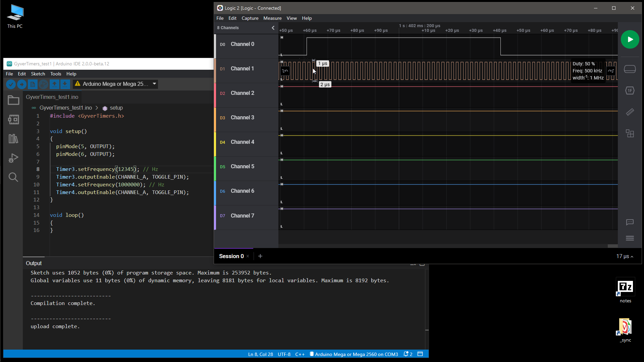Click the Verify sketch checkmark button
Image resolution: width=644 pixels, height=362 pixels.
[x=11, y=84]
